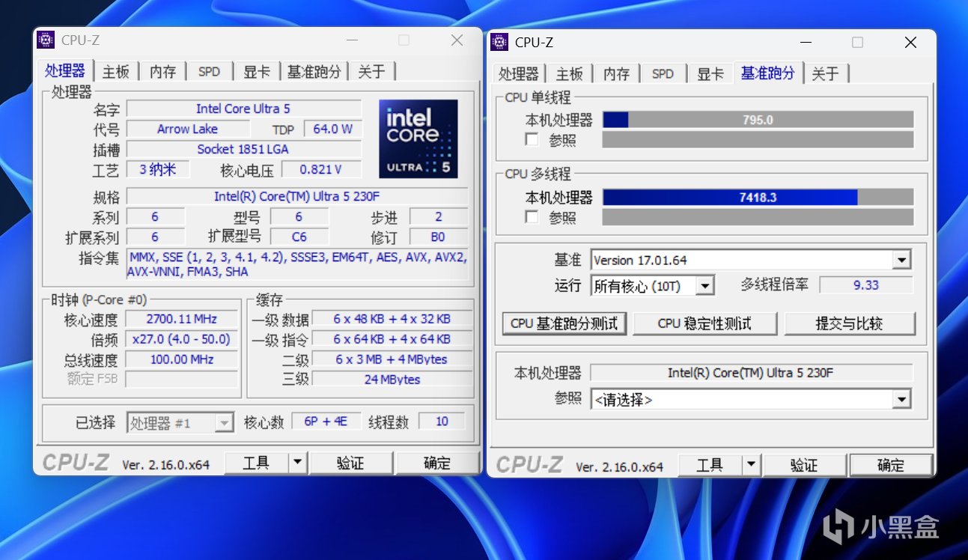The image size is (968, 560).
Task: Click the 一级 指令 value "6 x 64 KB + 4 x 64 KB"
Action: point(392,339)
